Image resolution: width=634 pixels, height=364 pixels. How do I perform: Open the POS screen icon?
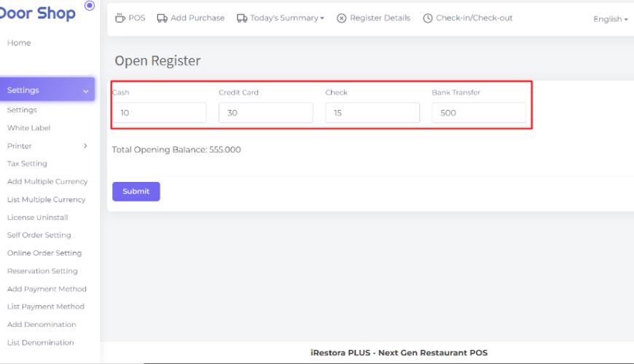(x=121, y=18)
